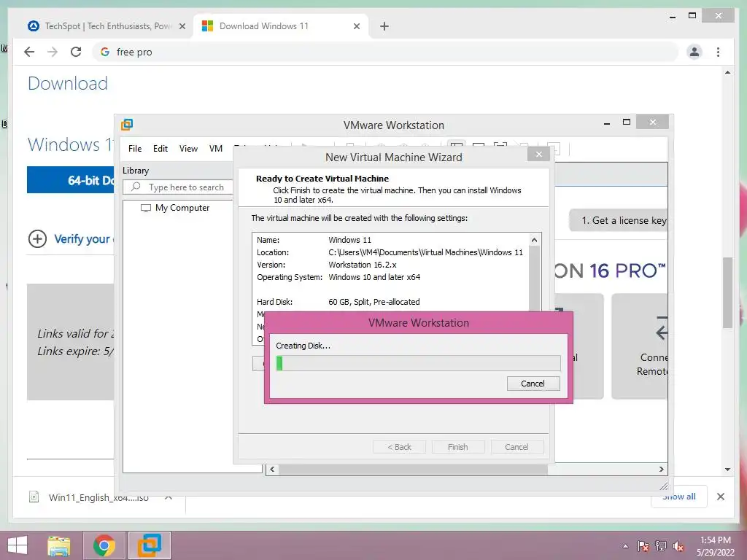Click the TechSpot tab favicon
Screen dimensions: 747x560
coord(34,26)
